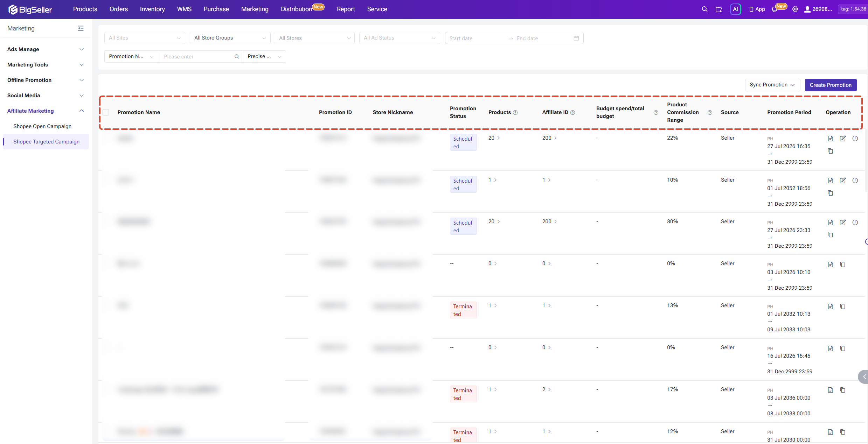Open the All Ad Status dropdown

[x=400, y=38]
